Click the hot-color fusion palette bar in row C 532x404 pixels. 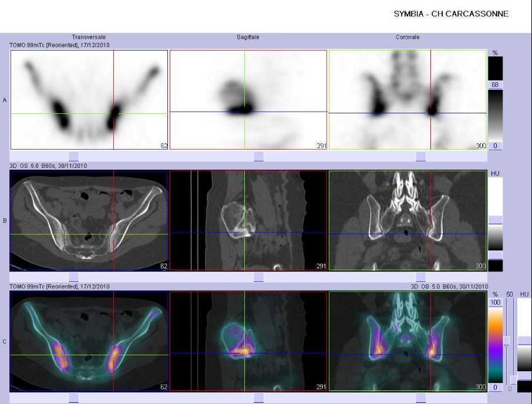pyautogui.click(x=496, y=345)
